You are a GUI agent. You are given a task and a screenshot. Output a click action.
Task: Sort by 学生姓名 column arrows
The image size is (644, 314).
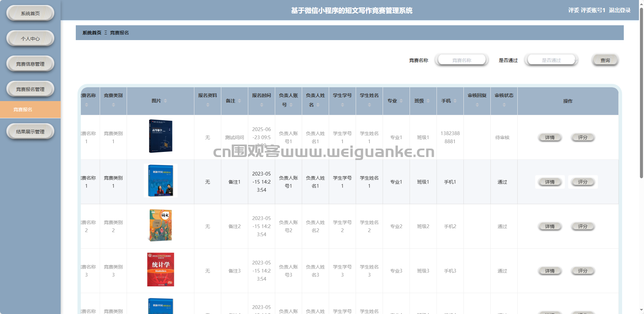[x=369, y=105]
